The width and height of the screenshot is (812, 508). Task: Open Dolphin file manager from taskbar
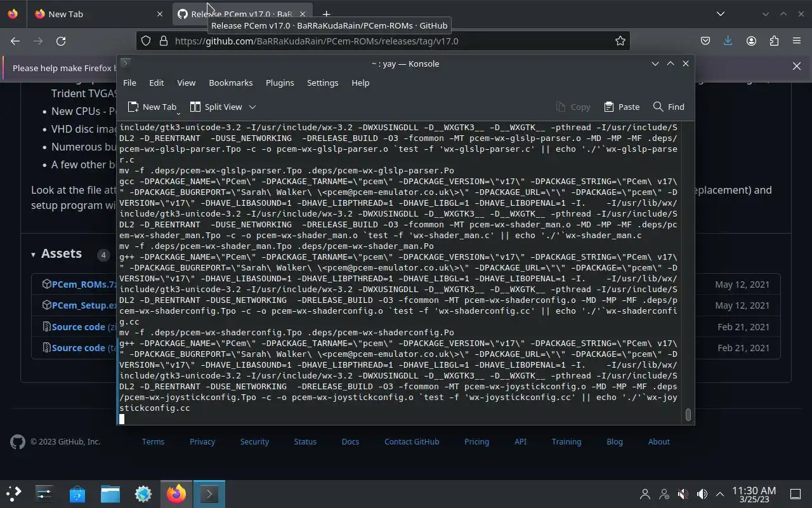coord(110,493)
